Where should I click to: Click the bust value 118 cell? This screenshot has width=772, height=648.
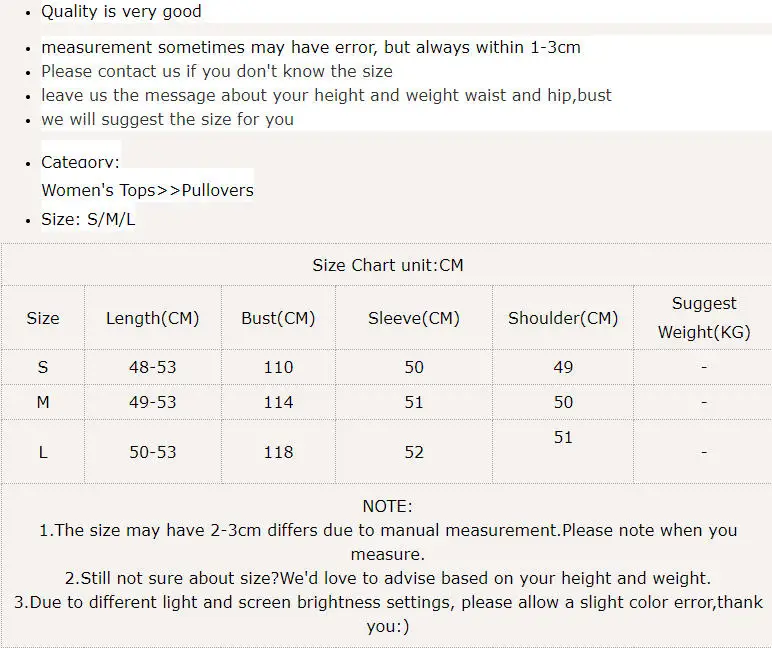278,452
